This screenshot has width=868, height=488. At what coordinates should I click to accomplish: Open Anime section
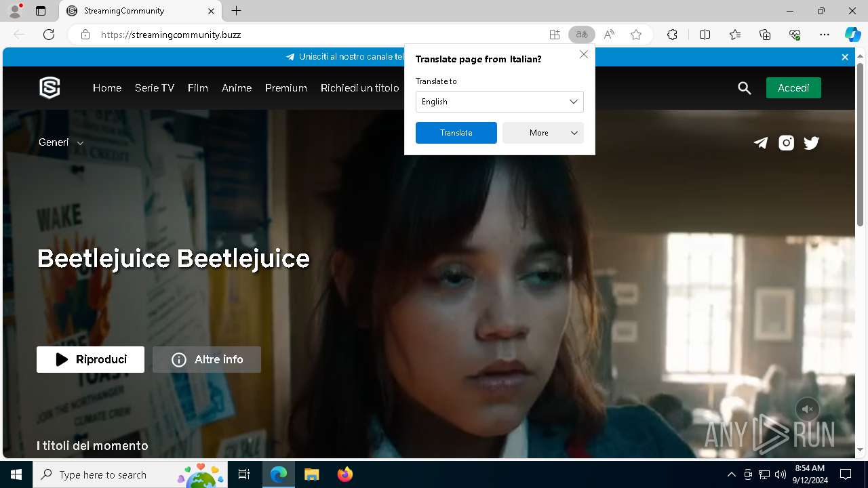tap(237, 88)
